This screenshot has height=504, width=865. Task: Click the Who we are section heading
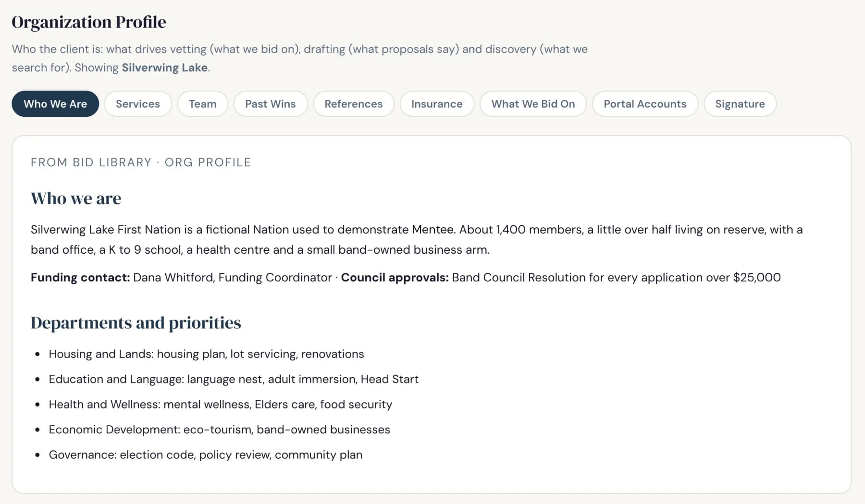[76, 198]
